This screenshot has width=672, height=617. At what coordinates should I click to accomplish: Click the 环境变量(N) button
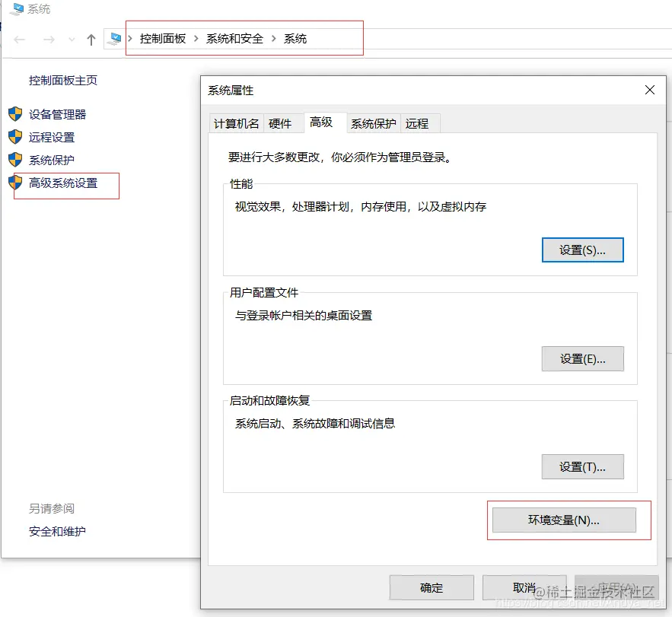[564, 520]
